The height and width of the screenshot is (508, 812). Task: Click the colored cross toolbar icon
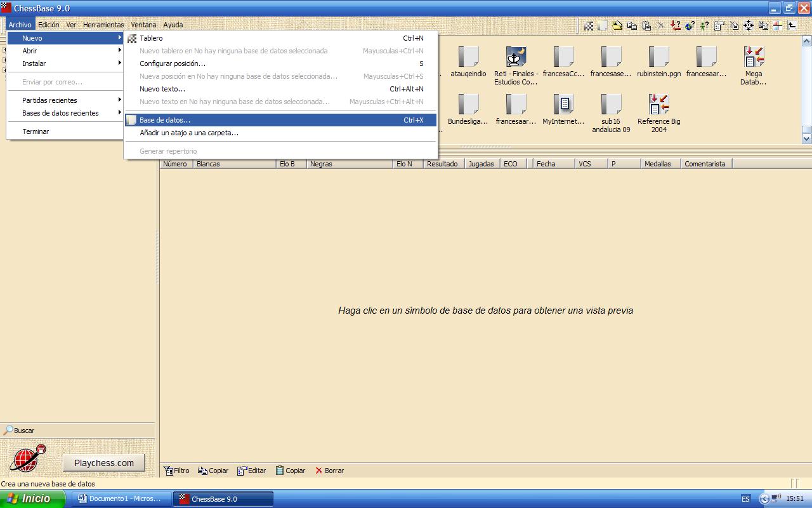pos(777,25)
